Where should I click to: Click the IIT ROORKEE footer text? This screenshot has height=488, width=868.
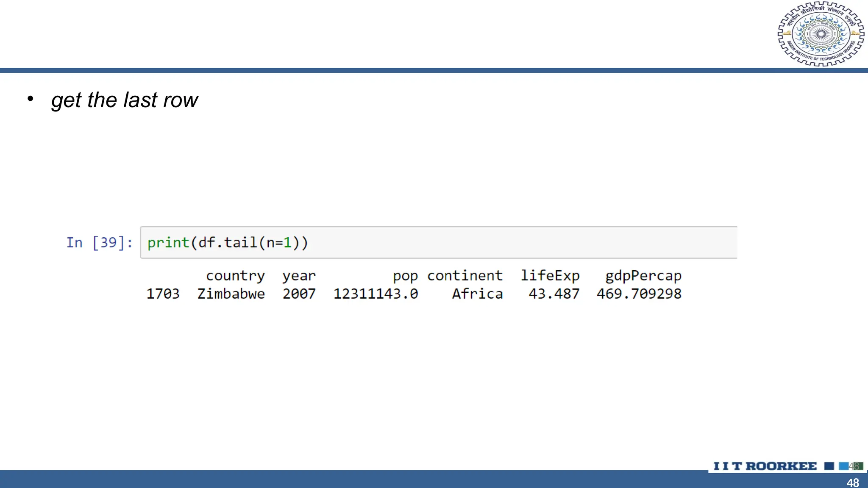pyautogui.click(x=765, y=466)
